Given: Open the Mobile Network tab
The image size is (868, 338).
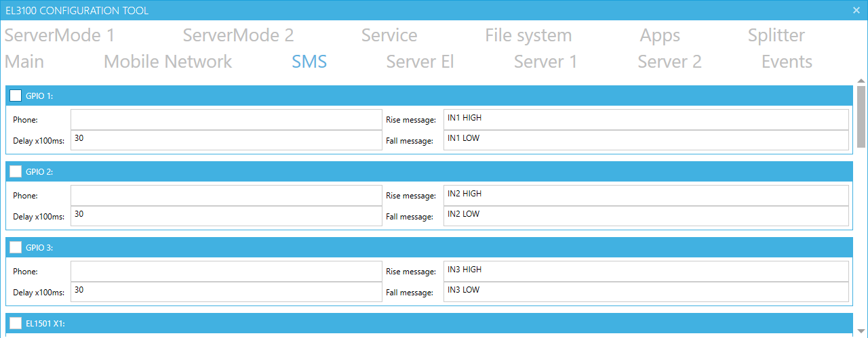Looking at the screenshot, I should 167,62.
